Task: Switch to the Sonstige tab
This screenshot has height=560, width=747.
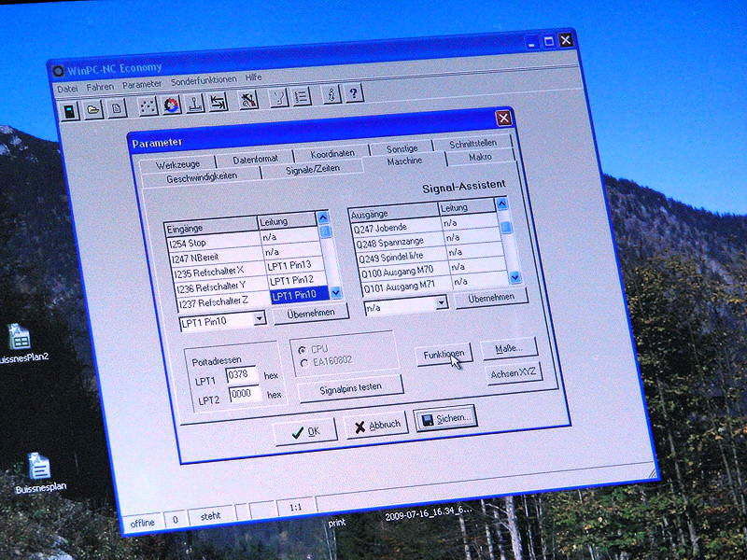Action: tap(402, 148)
